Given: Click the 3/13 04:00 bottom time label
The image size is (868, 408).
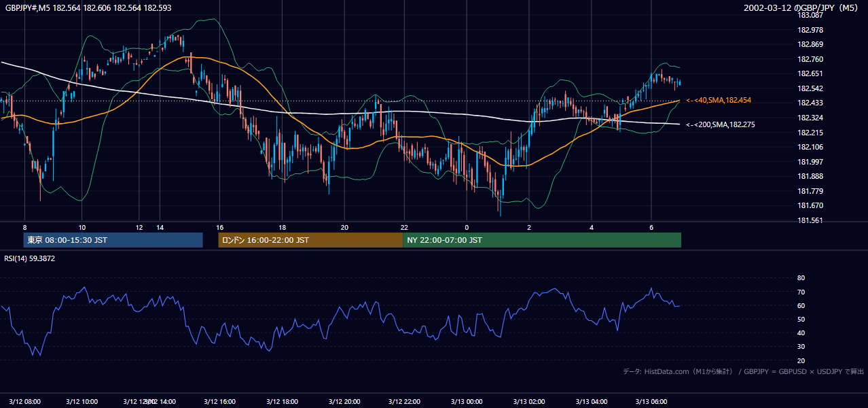Looking at the screenshot, I should pyautogui.click(x=592, y=401).
